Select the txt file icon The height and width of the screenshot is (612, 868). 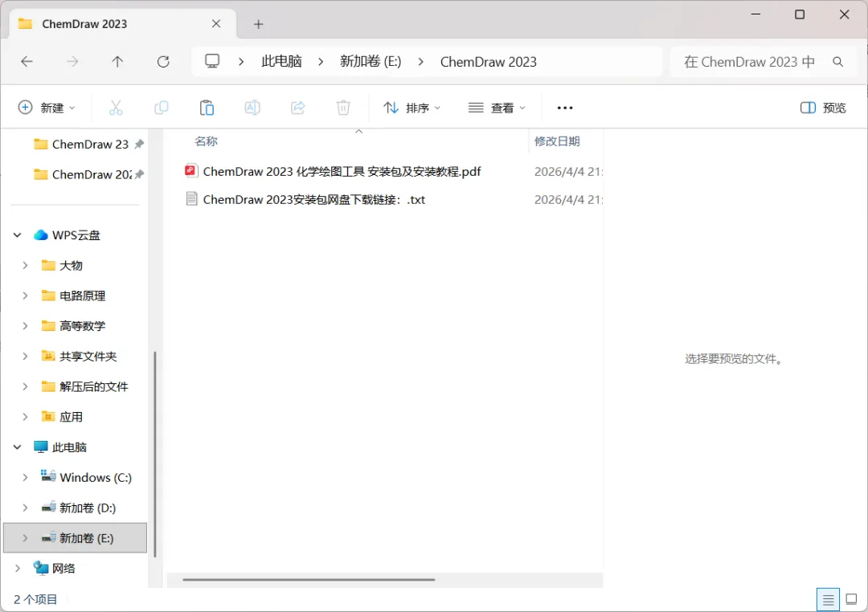click(191, 198)
